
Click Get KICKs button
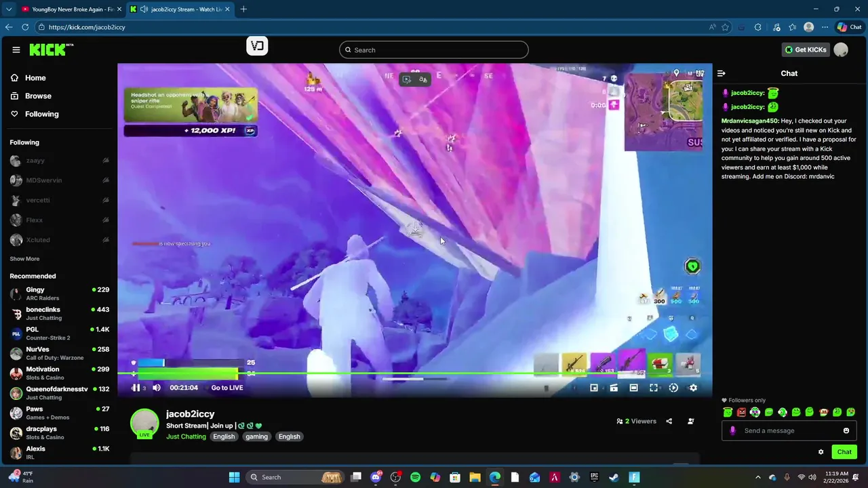(x=805, y=49)
